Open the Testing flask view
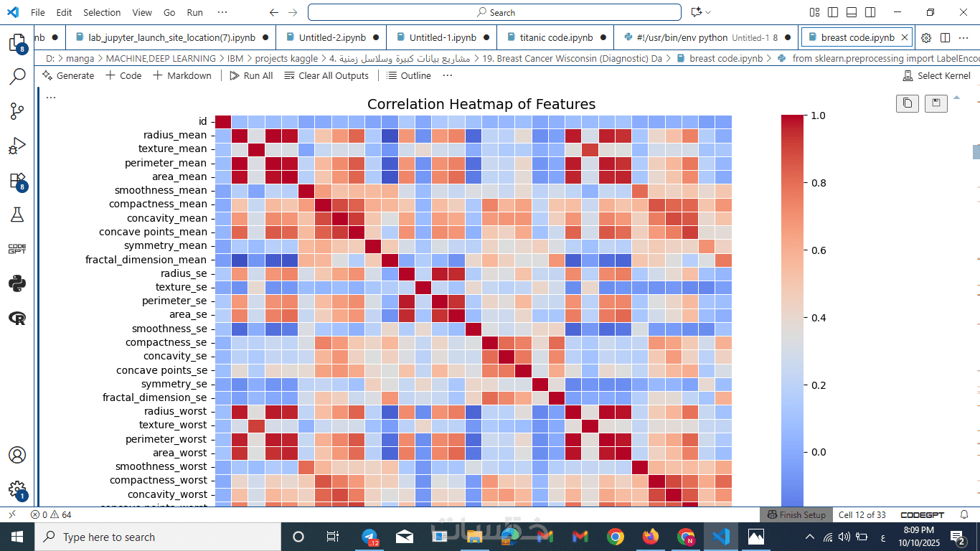 [17, 214]
